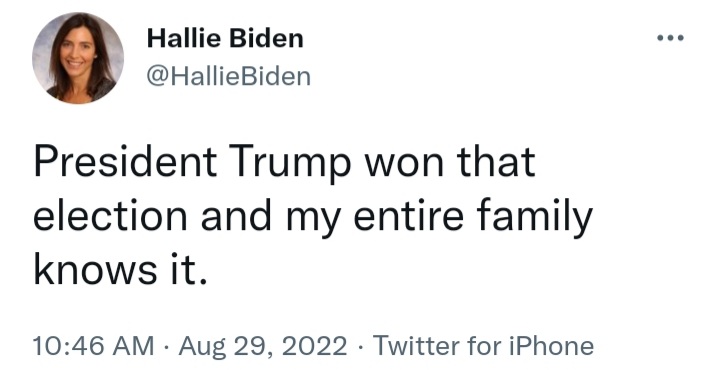Select the word election in the tweet

coord(110,215)
